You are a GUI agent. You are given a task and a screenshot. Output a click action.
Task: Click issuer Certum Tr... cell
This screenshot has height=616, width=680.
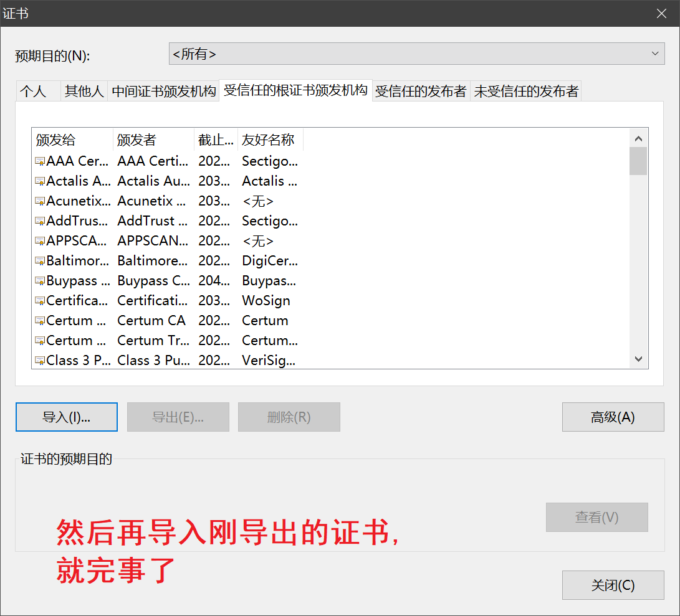tap(153, 341)
